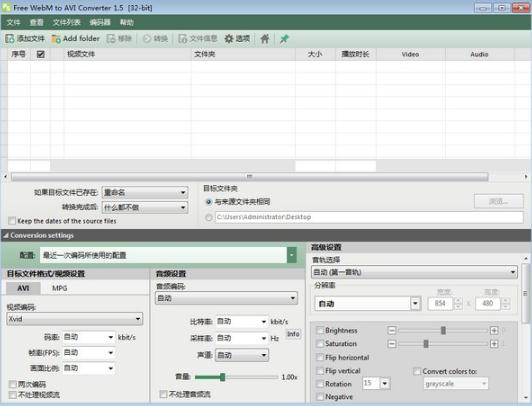Click the resolution width field 854

point(440,304)
